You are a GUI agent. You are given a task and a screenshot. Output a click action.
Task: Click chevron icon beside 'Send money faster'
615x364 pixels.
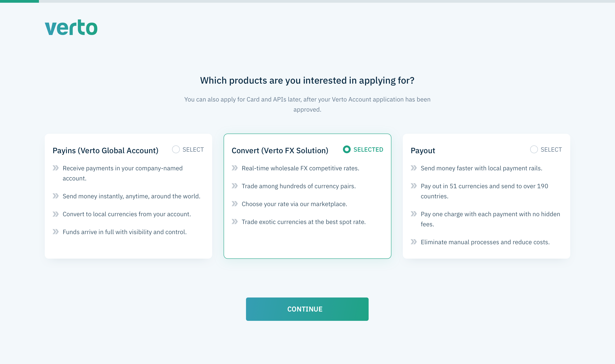click(x=414, y=168)
